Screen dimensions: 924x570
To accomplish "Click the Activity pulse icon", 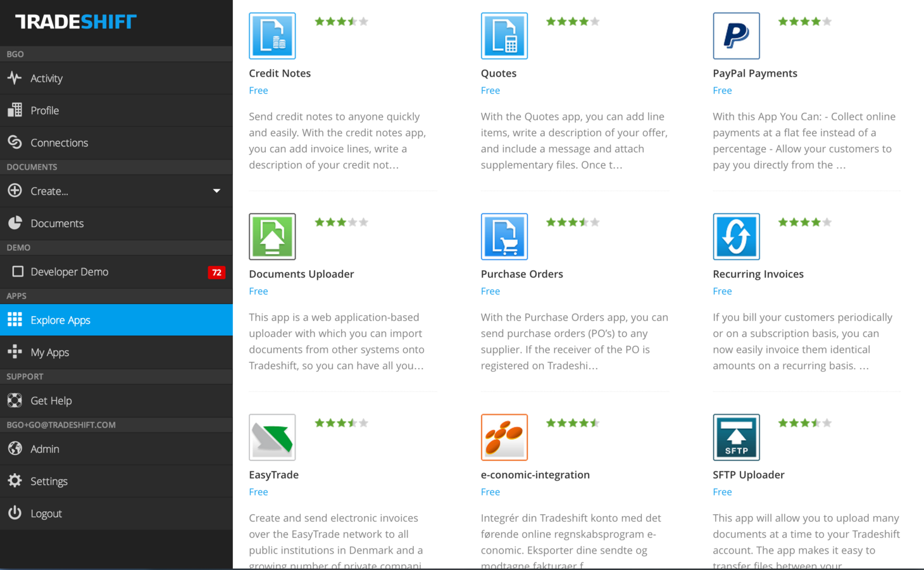I will (15, 78).
